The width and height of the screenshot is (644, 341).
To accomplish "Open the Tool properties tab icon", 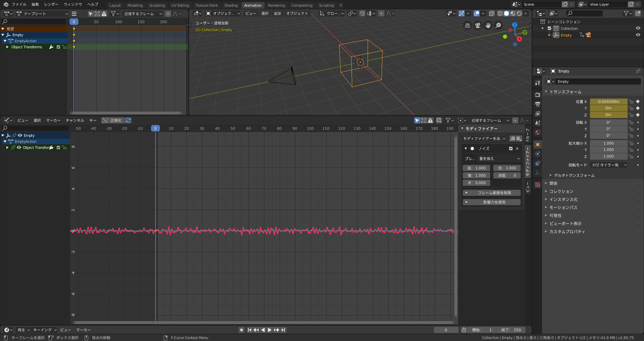I will pyautogui.click(x=537, y=83).
